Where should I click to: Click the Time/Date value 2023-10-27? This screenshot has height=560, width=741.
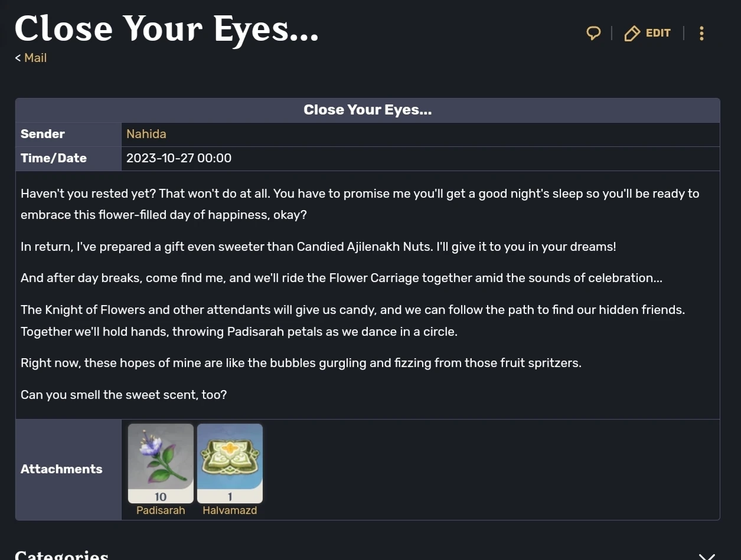(x=178, y=158)
